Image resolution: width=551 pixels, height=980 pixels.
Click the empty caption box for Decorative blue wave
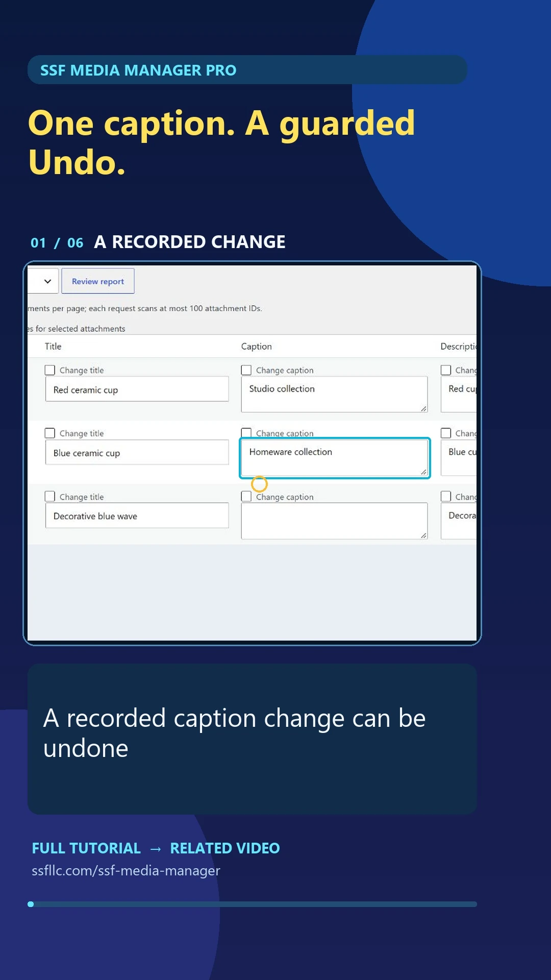(x=334, y=521)
